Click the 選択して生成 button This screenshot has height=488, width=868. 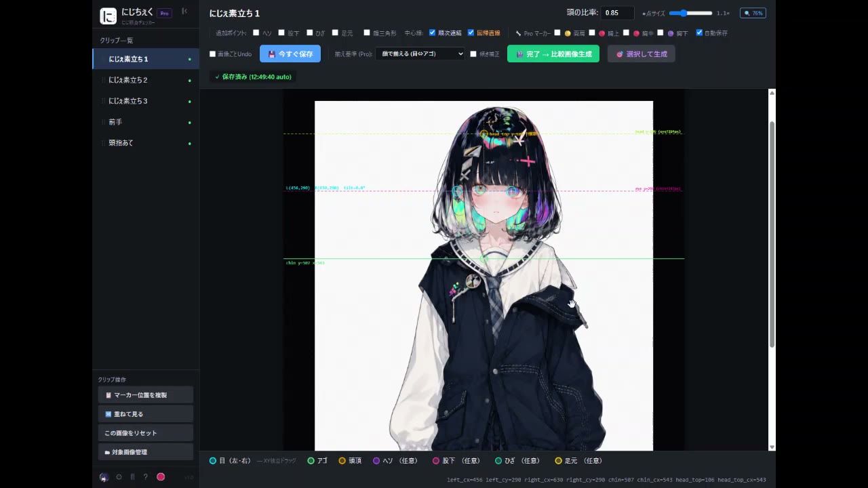642,54
